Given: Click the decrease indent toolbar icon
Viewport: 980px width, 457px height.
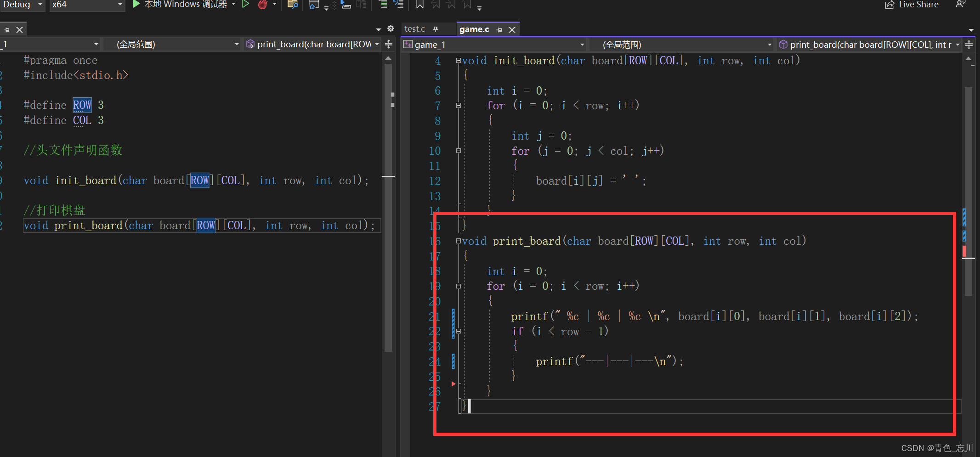Looking at the screenshot, I should click(382, 5).
